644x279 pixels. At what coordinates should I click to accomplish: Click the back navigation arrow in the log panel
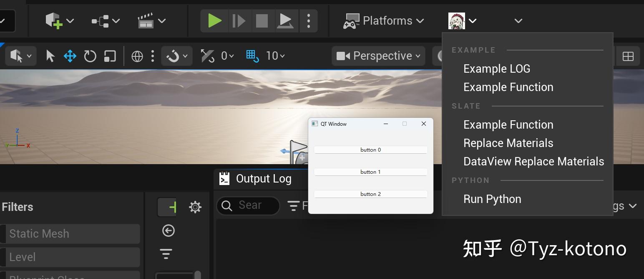click(x=169, y=230)
